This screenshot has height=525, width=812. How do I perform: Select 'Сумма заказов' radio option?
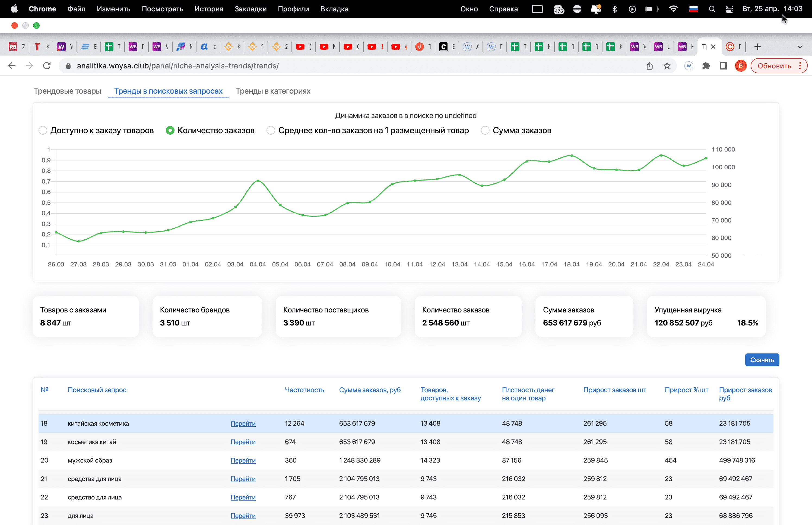point(485,131)
